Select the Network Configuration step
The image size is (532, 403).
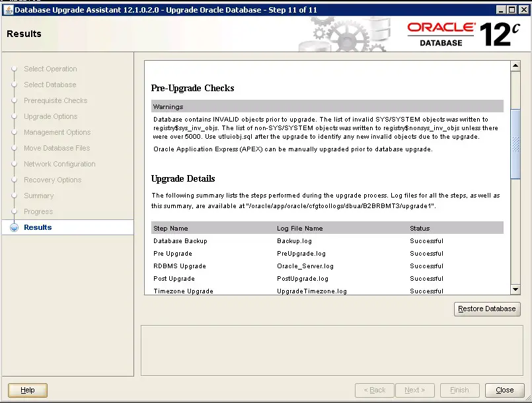tap(59, 164)
